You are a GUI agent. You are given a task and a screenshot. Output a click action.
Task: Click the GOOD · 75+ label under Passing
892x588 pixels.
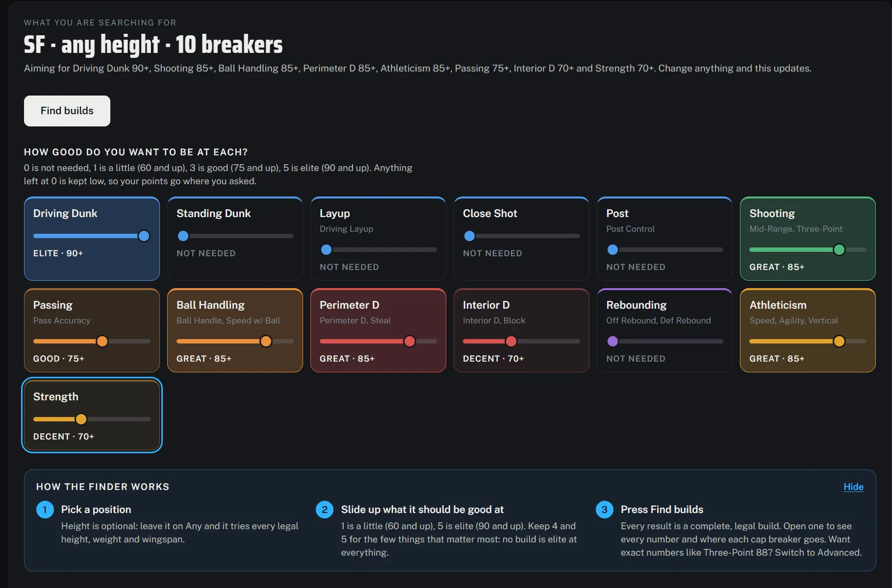coord(58,359)
